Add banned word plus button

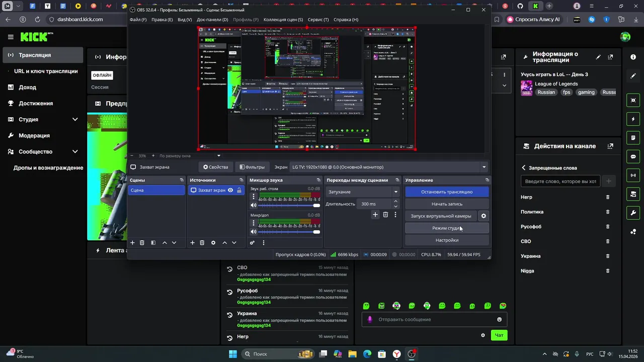608,181
